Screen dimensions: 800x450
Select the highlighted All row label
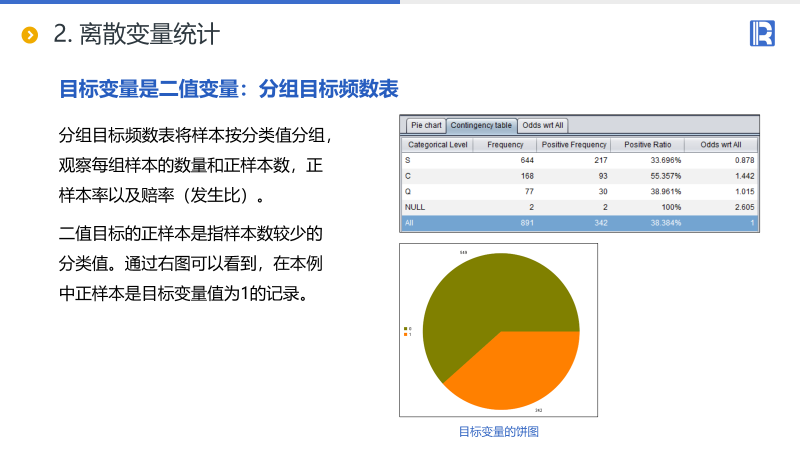pyautogui.click(x=409, y=223)
